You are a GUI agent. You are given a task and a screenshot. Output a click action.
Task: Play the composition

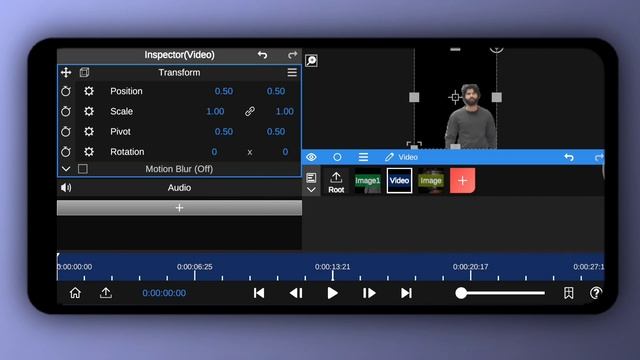333,293
